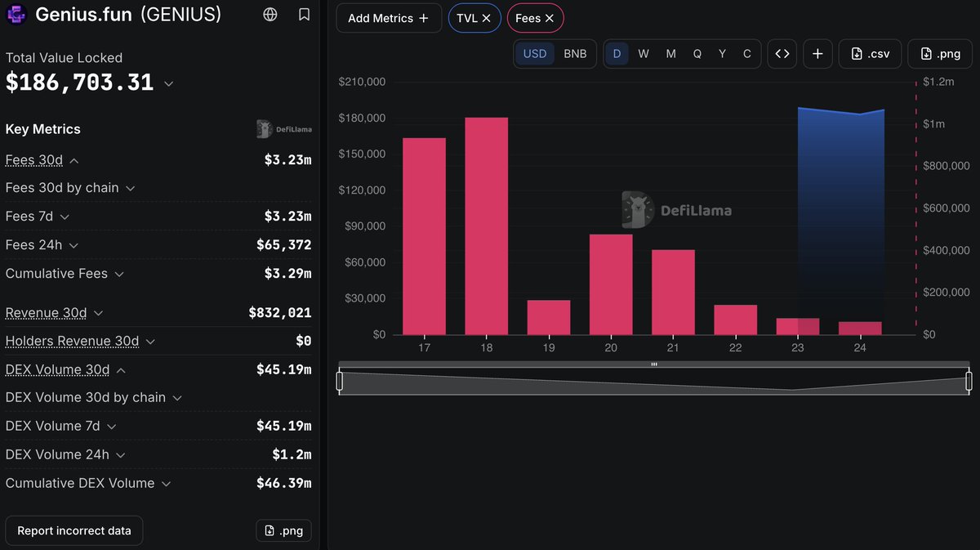Click the fees bar for day 22
The image size is (980, 550).
tap(736, 320)
